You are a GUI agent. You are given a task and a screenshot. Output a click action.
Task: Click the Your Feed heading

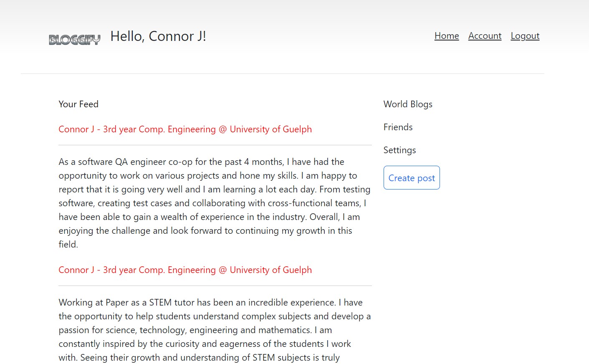(x=78, y=104)
